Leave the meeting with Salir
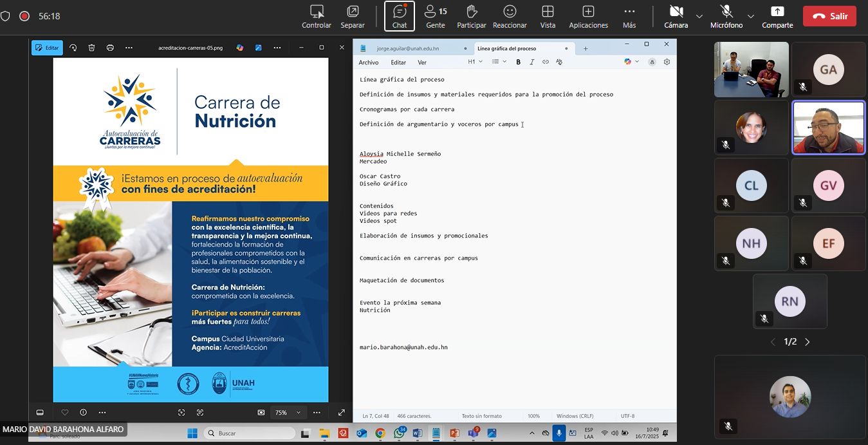Screen dimensions: 868x445 829,16
